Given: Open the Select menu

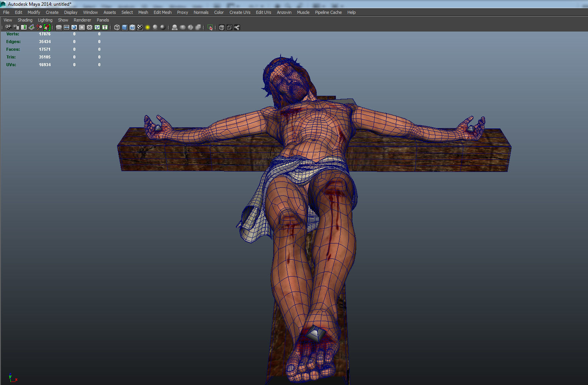Looking at the screenshot, I should (x=127, y=12).
